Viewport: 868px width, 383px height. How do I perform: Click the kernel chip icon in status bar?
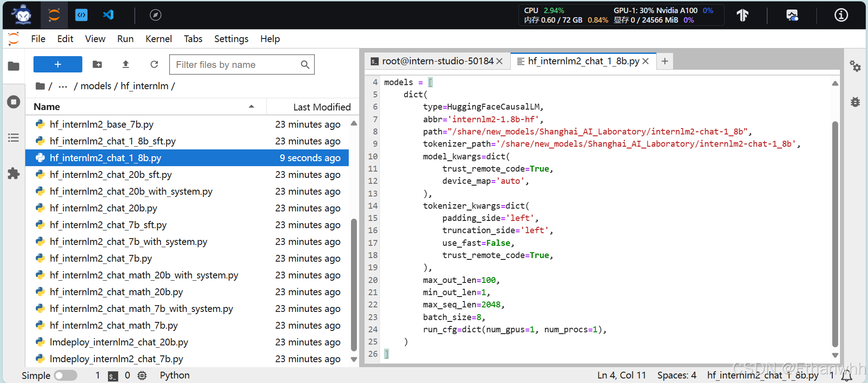[142, 376]
